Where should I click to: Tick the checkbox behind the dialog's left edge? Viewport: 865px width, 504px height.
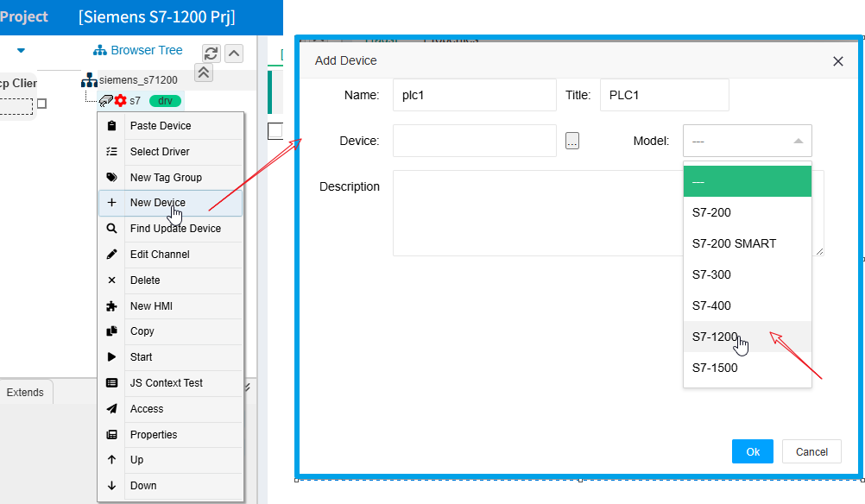275,131
